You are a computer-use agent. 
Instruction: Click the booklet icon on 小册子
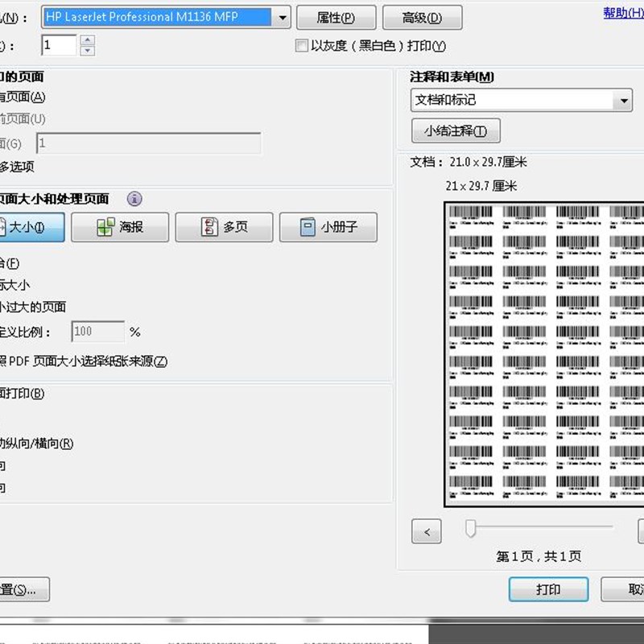pos(308,227)
